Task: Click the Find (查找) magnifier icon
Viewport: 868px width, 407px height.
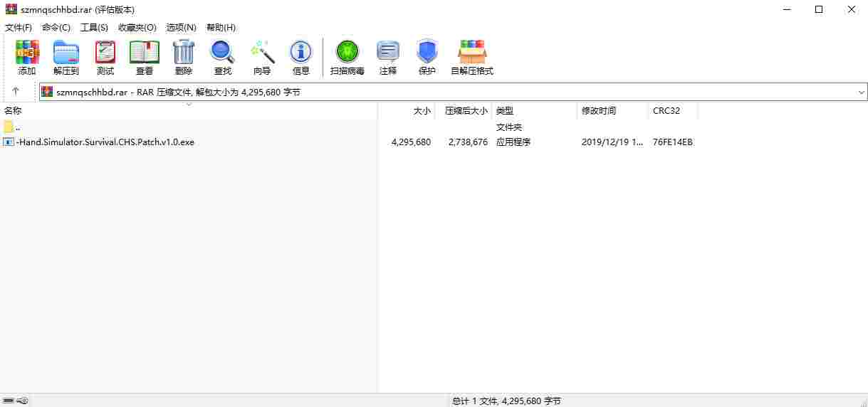Action: pyautogui.click(x=223, y=58)
